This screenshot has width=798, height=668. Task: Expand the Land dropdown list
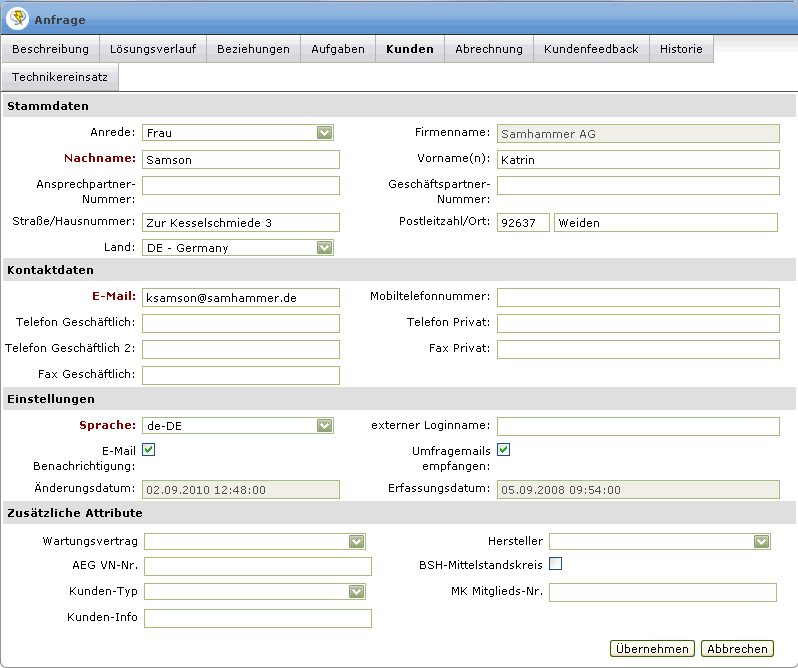pyautogui.click(x=324, y=248)
